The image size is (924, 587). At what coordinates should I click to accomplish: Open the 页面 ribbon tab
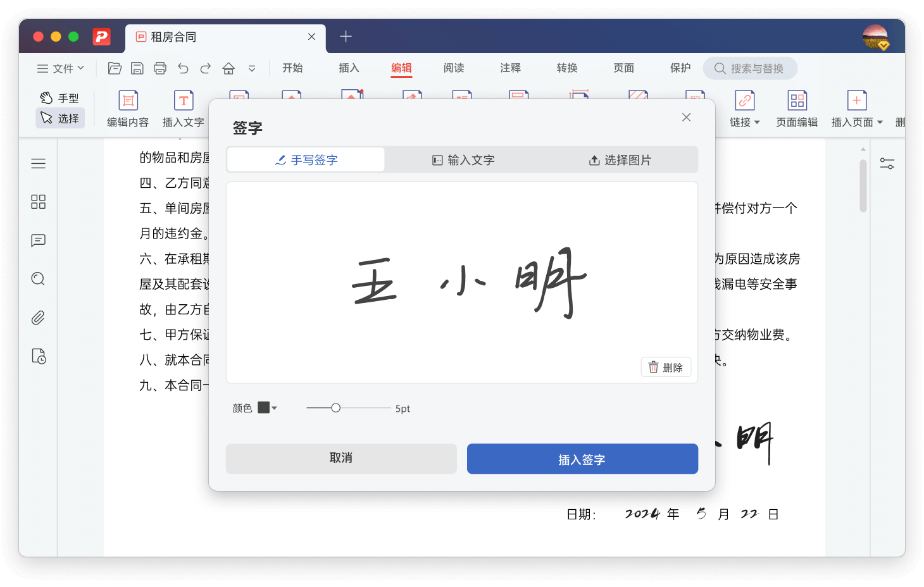coord(623,68)
